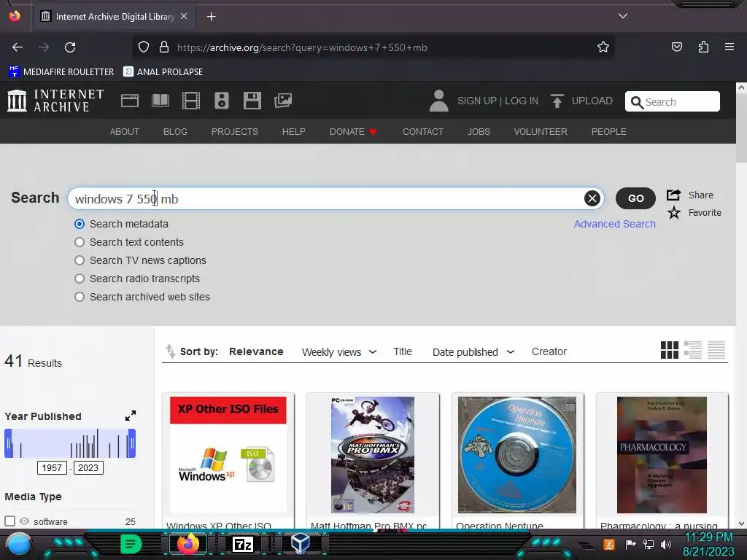This screenshot has height=560, width=747.
Task: Open the VirtualBox cube taskbar icon
Action: pyautogui.click(x=300, y=543)
